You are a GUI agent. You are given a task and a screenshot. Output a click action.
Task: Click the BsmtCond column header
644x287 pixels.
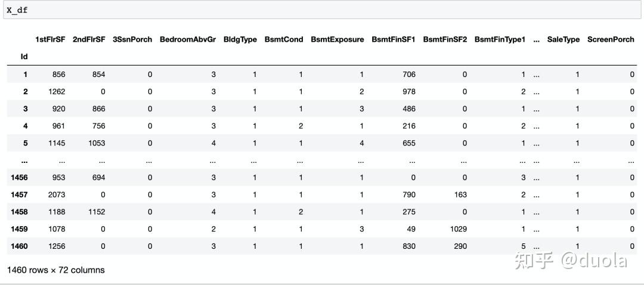click(x=284, y=39)
